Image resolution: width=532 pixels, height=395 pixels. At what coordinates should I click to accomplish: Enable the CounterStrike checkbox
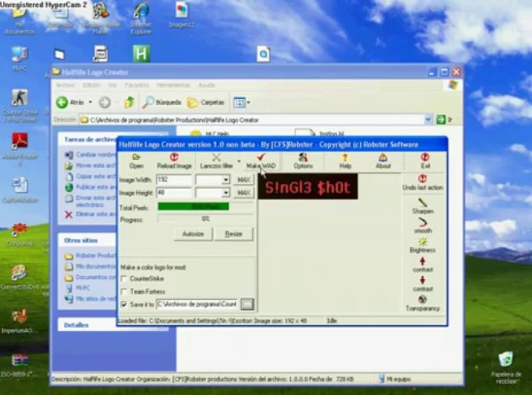(124, 279)
